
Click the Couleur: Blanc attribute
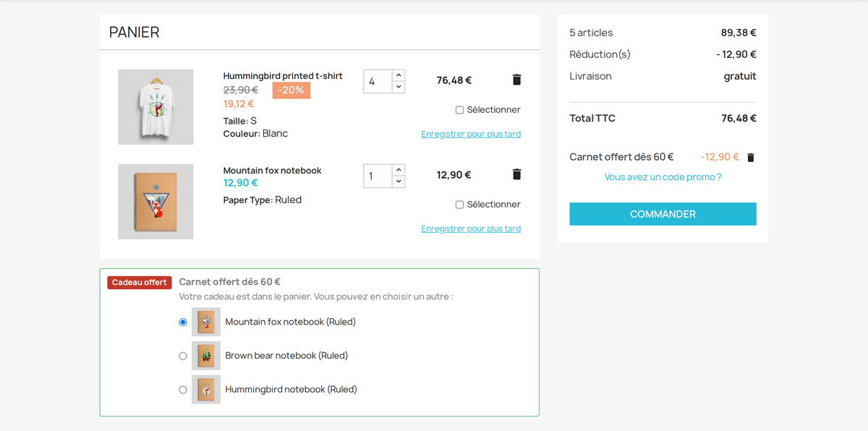click(x=255, y=134)
